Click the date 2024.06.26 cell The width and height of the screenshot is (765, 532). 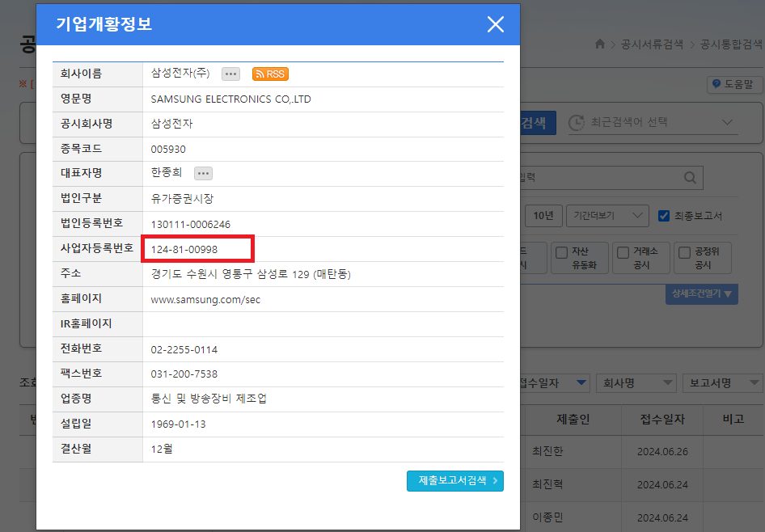click(x=662, y=451)
